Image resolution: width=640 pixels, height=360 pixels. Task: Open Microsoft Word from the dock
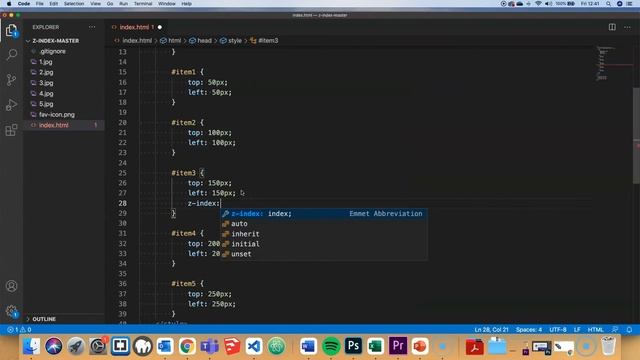pos(309,346)
